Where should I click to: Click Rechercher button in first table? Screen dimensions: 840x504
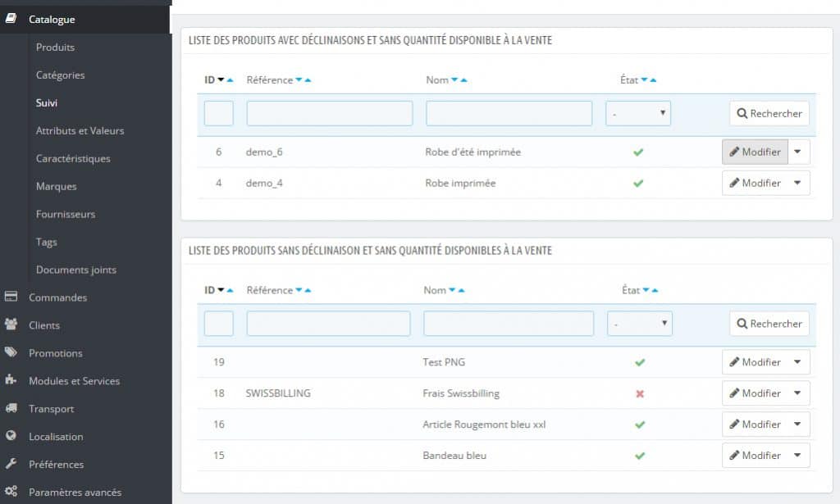769,113
